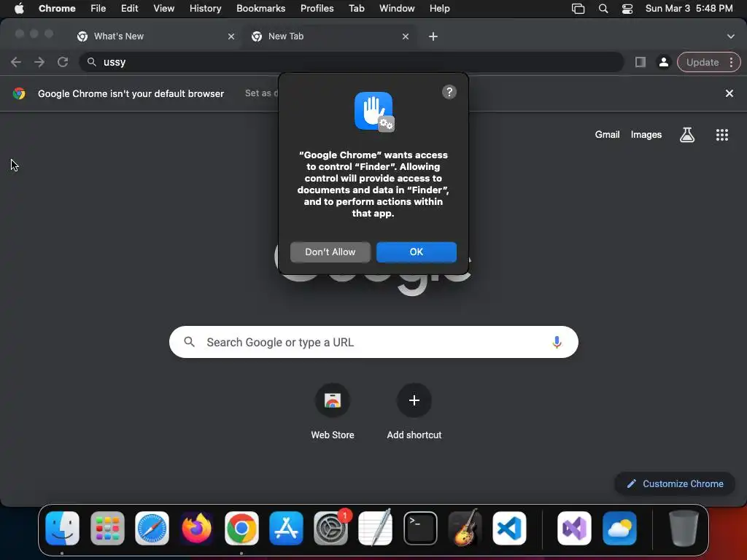Open the History menu
Image resolution: width=747 pixels, height=560 pixels.
(x=205, y=9)
